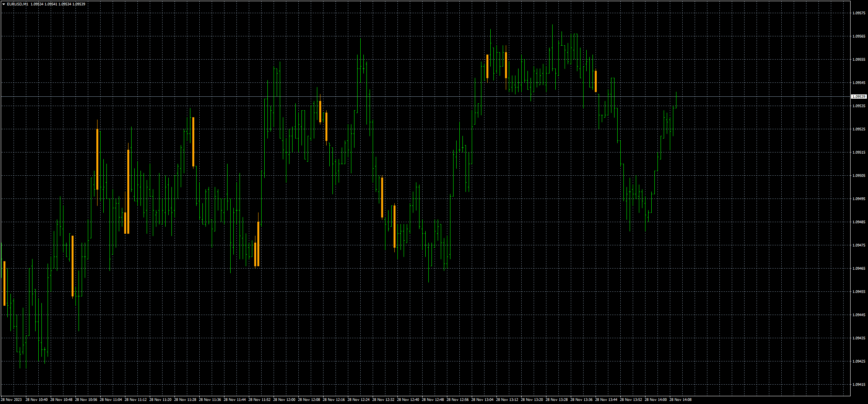This screenshot has height=404, width=868.
Task: Click the 1.09455 price scale value
Action: point(859,292)
